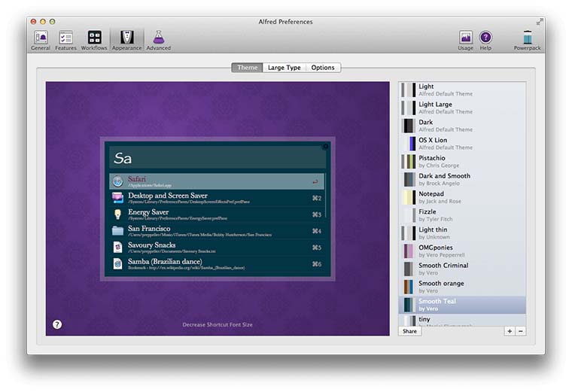This screenshot has width=572, height=392.
Task: Switch to the Options tab
Action: [x=323, y=68]
